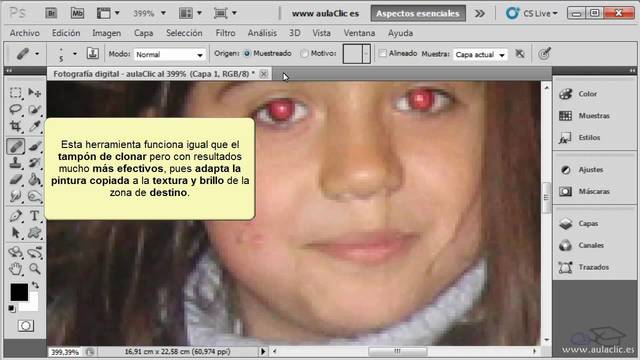Select the Eraser tool
This screenshot has width=640, height=360.
(16, 179)
